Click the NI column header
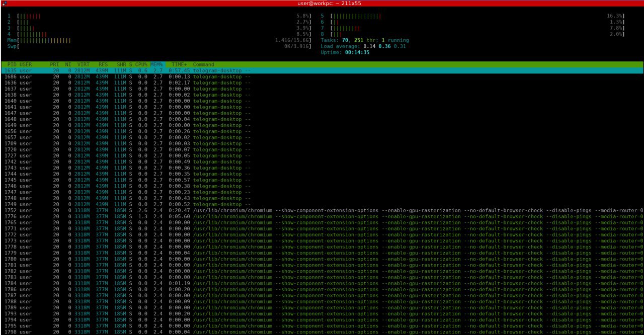The height and width of the screenshot is (335, 644). (x=68, y=64)
